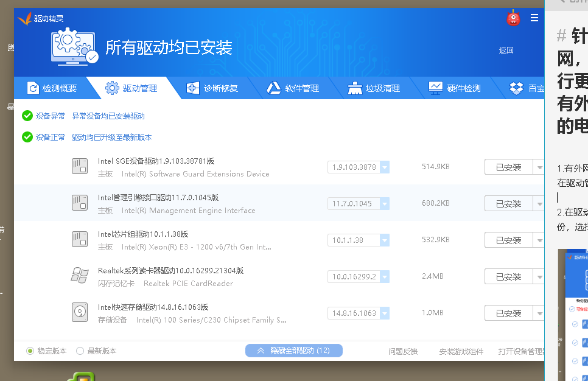Click the 2.4MB size value
This screenshot has height=381, width=588.
click(432, 276)
